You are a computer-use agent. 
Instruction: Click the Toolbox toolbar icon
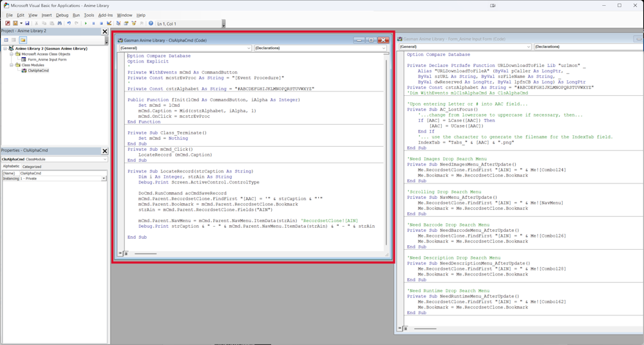coord(142,23)
